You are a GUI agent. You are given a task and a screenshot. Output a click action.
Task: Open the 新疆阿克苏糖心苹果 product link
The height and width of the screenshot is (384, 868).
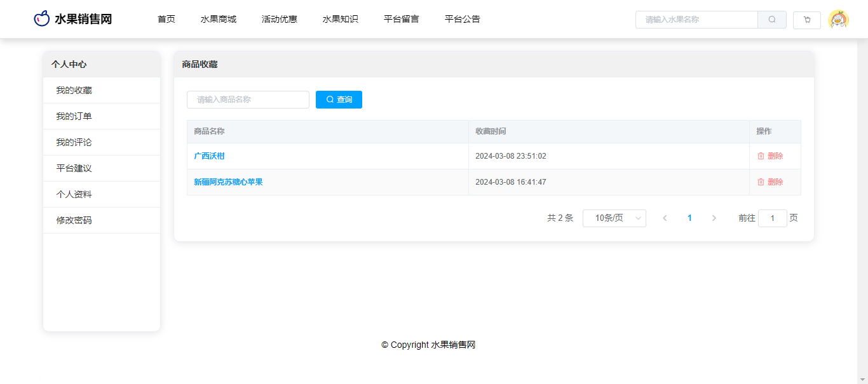click(228, 182)
